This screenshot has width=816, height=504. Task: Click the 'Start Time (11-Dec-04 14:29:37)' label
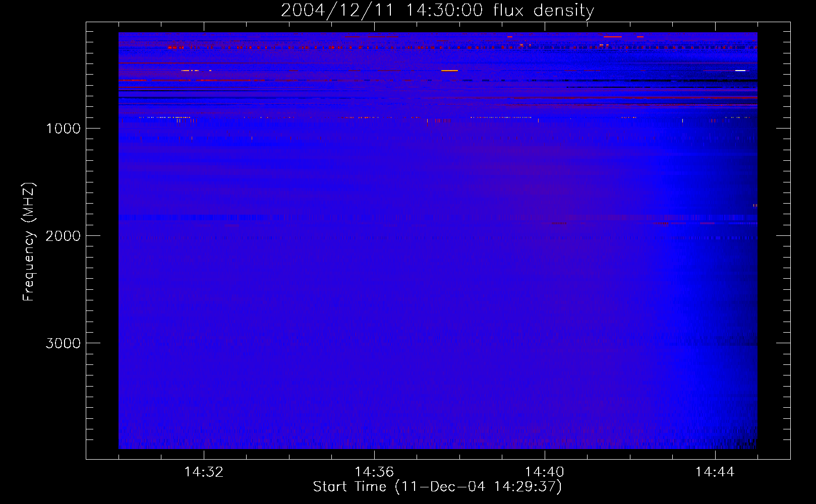(437, 487)
